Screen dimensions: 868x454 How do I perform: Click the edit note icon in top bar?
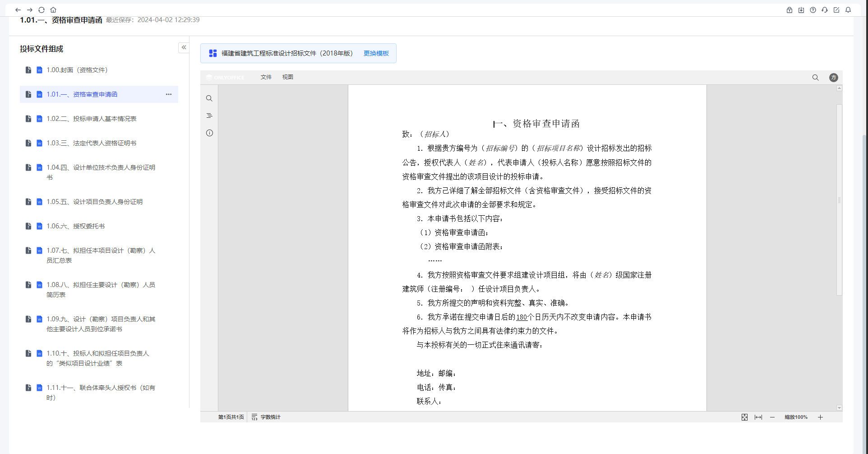pyautogui.click(x=836, y=10)
